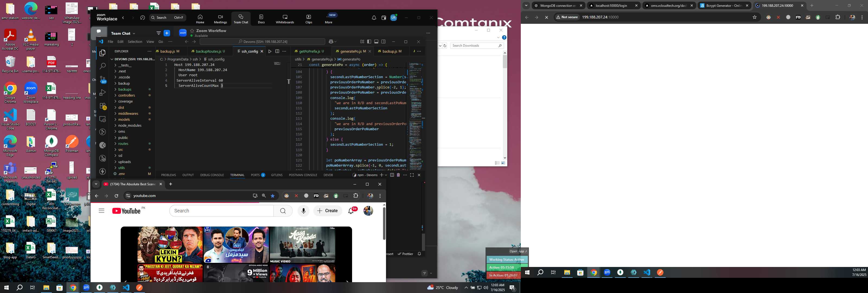
Task: Open Zoom calendar icon beside bell
Action: [x=384, y=18]
